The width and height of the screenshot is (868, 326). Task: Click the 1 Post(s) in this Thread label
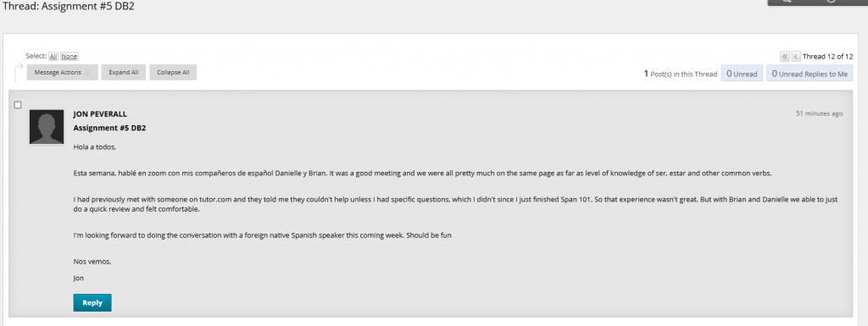[681, 74]
